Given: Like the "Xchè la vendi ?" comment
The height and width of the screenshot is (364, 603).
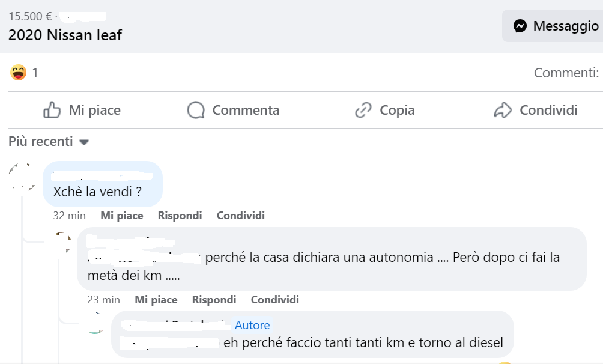Looking at the screenshot, I should coord(121,215).
